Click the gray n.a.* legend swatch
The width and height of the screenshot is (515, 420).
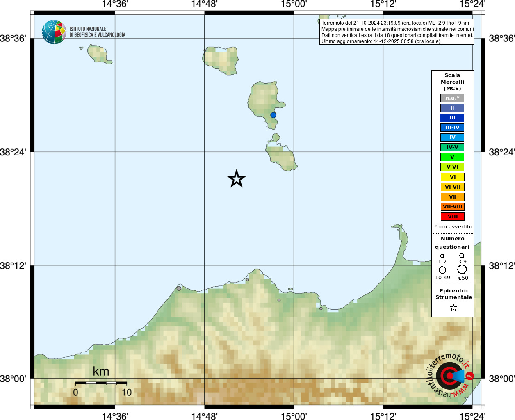pos(452,98)
